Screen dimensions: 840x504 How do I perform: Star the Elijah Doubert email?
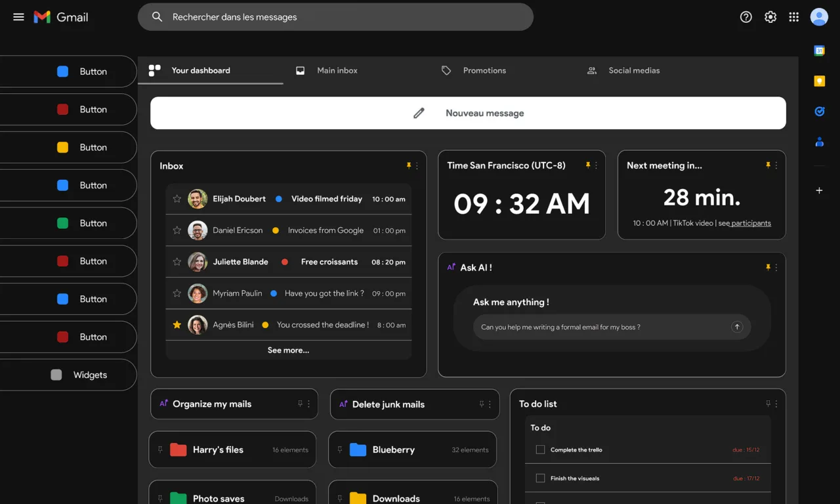pos(177,199)
